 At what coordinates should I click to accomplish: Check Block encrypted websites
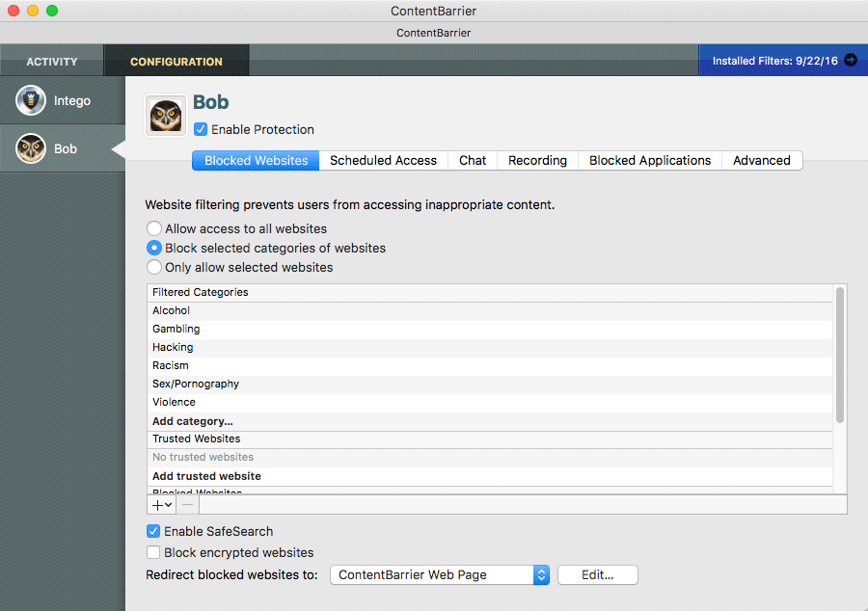153,552
